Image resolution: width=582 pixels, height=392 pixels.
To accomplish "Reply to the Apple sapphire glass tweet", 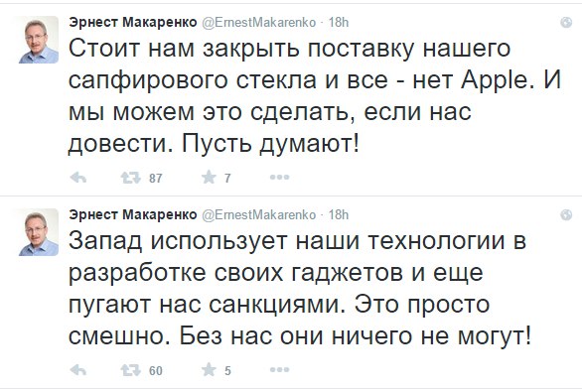I will click(x=77, y=178).
